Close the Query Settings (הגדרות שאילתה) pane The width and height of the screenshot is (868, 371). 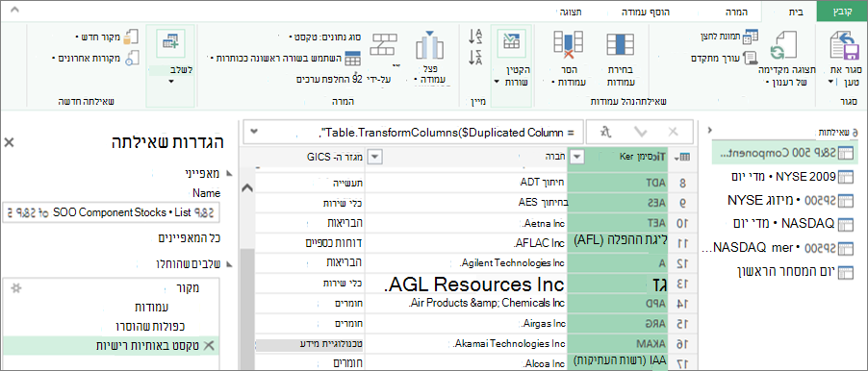(x=9, y=142)
